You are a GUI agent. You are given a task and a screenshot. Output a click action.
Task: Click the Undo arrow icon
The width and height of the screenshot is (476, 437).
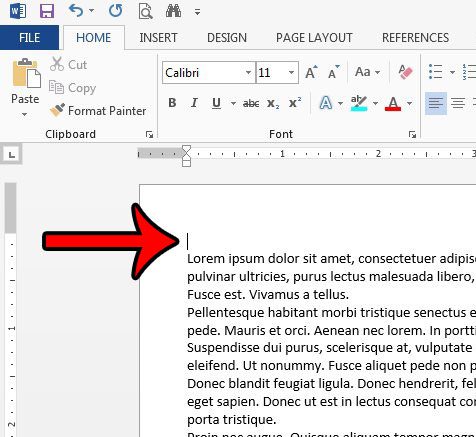(76, 11)
